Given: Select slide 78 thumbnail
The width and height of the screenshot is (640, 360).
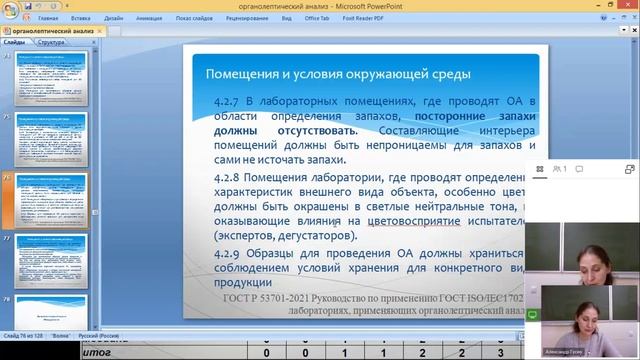Looking at the screenshot, I should (51, 312).
